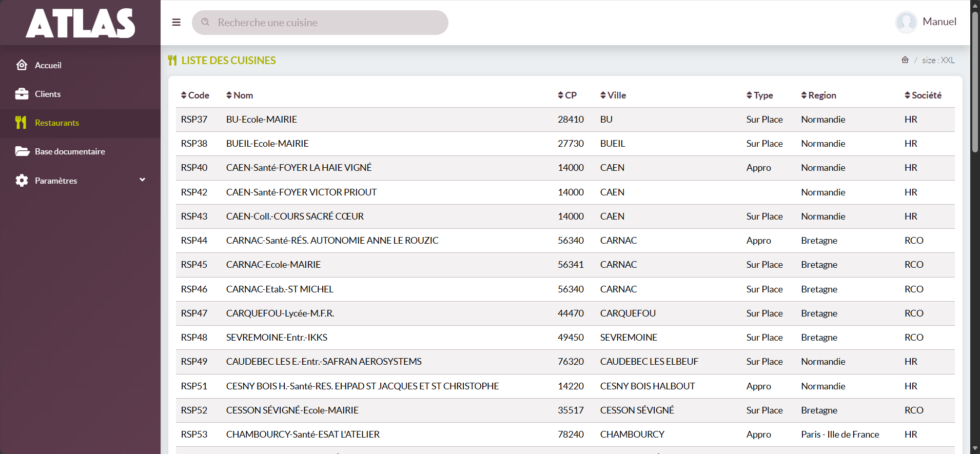This screenshot has height=454, width=980.
Task: Select CAUDEBEC LES E.-Entr.-SAFRAN AEROSYSTEMS row
Action: pos(324,362)
